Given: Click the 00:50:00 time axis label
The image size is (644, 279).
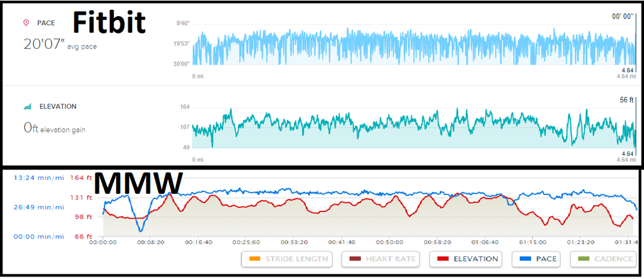Looking at the screenshot, I should 389,242.
